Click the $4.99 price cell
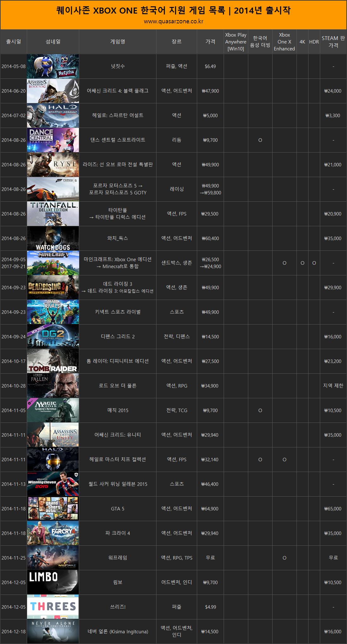 (x=210, y=607)
